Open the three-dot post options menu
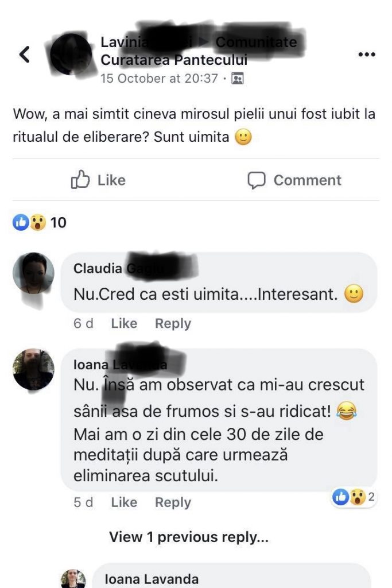392x588 pixels. [x=367, y=55]
